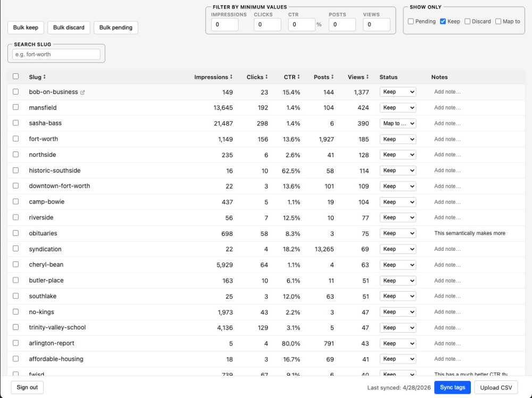Open status dropdown for bob-on-business
Screen dimensions: 532x398
397,92
